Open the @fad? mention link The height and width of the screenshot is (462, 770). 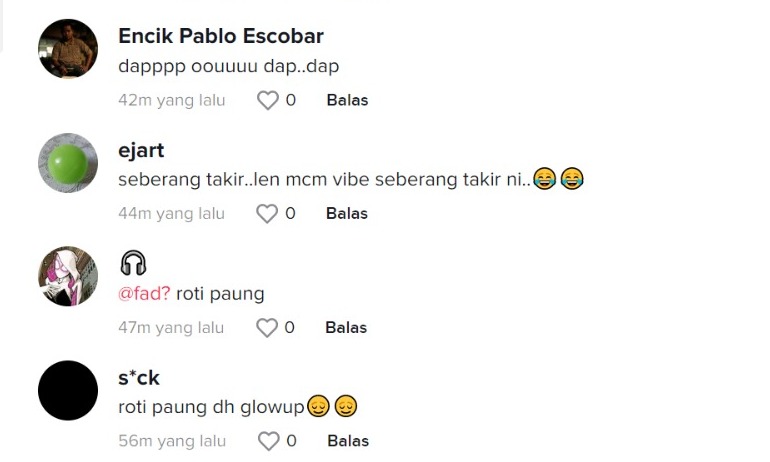pos(144,294)
